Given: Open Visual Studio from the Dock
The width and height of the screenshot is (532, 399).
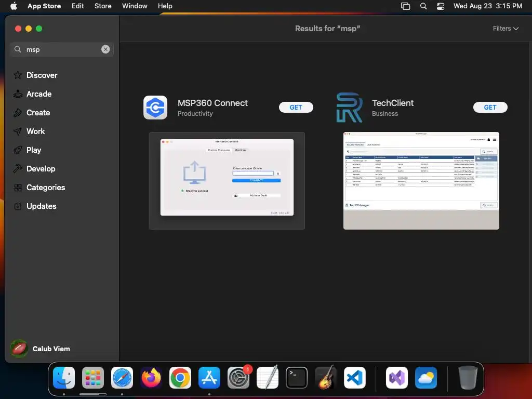Looking at the screenshot, I should click(397, 378).
